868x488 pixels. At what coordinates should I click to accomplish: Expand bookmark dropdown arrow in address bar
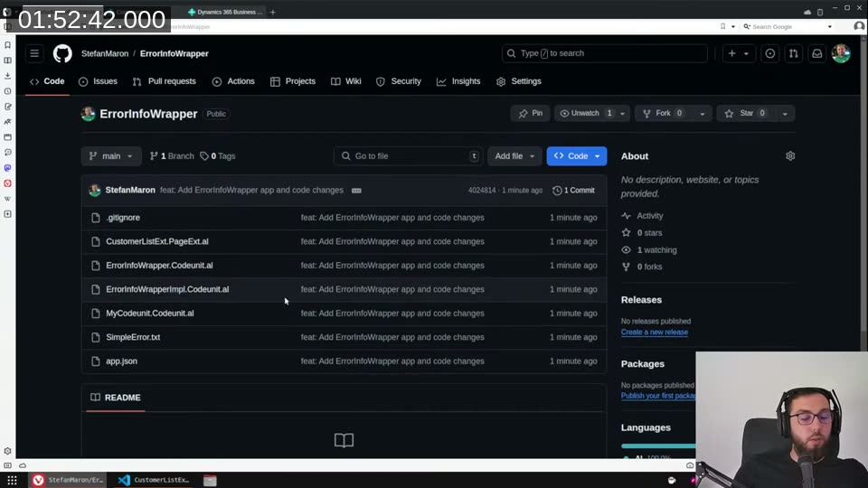[733, 26]
